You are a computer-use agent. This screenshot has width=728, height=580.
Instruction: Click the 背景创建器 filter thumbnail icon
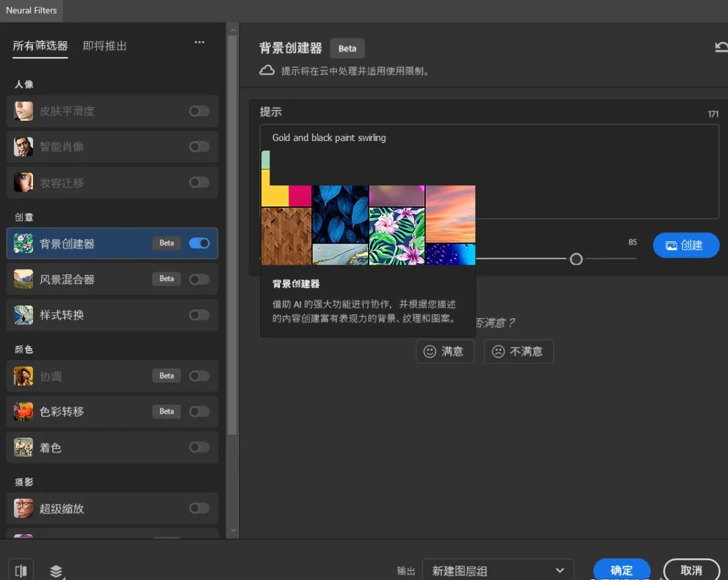coord(23,243)
